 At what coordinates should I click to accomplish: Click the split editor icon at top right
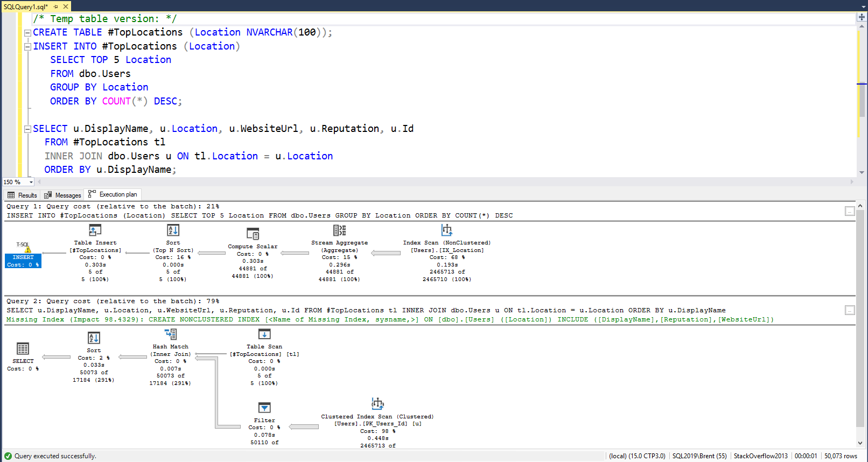click(862, 17)
